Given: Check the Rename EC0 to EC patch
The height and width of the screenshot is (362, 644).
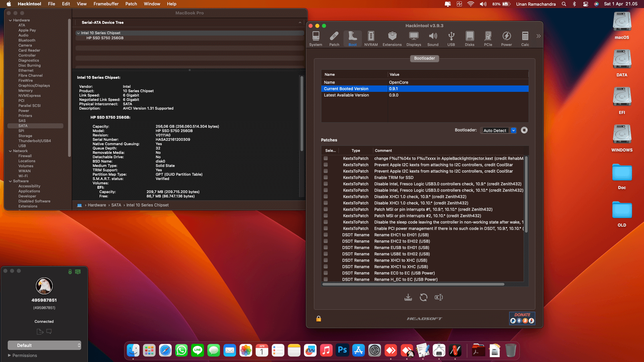Looking at the screenshot, I should [326, 273].
